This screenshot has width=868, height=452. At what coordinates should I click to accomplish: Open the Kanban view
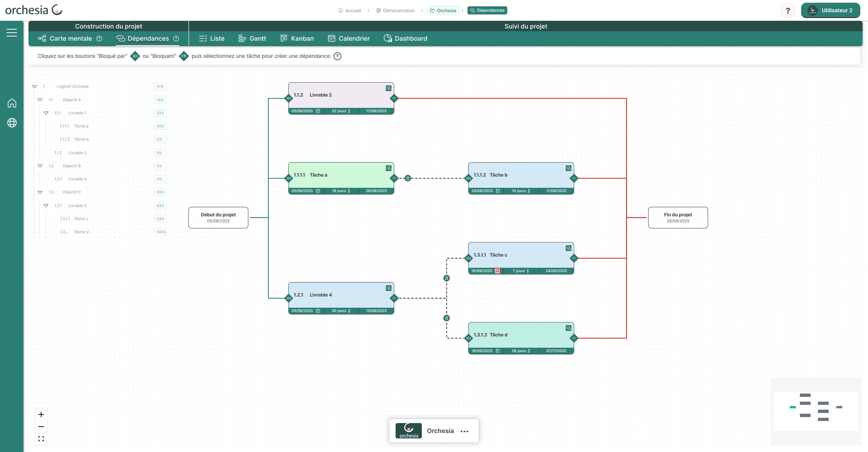[297, 38]
